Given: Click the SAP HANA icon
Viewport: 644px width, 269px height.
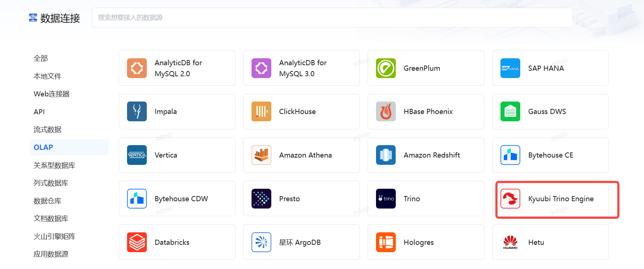Looking at the screenshot, I should click(510, 68).
